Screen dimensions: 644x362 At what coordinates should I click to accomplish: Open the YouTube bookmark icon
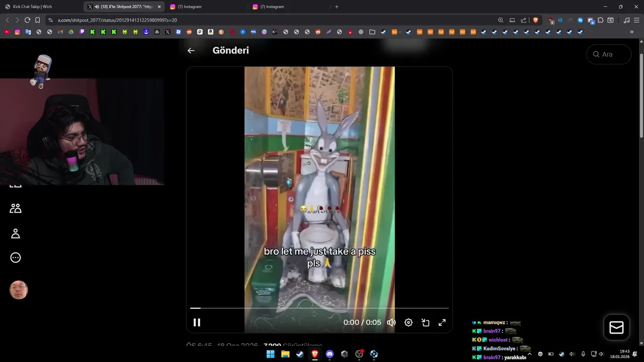[x=7, y=32]
